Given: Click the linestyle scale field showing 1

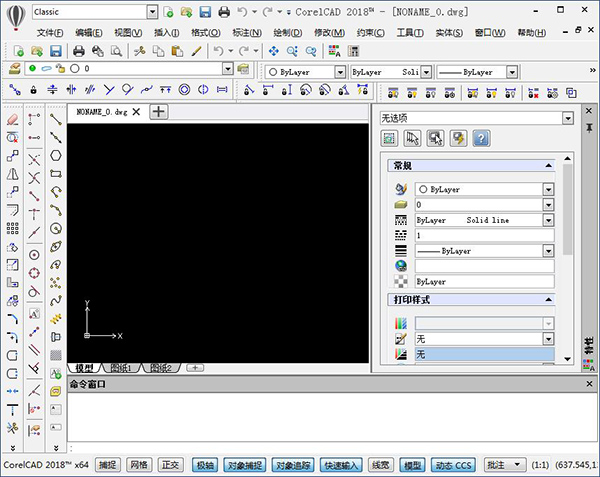Looking at the screenshot, I should [x=484, y=235].
